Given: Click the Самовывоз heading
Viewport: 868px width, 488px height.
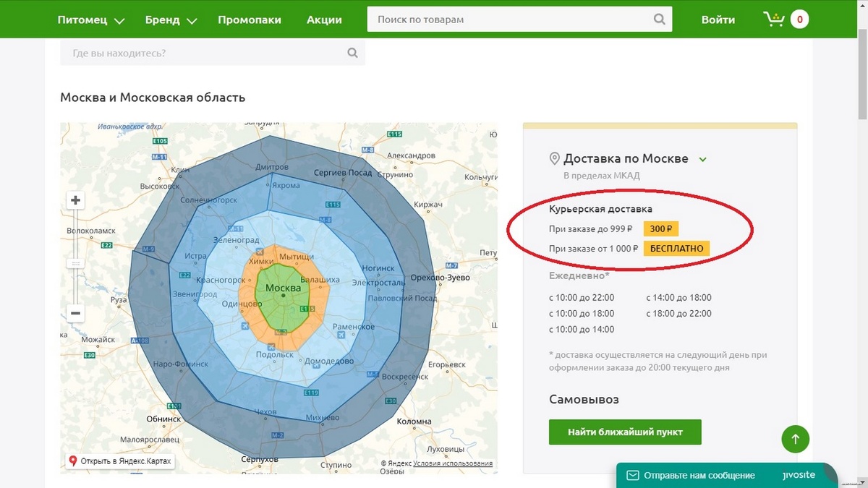Looking at the screenshot, I should pyautogui.click(x=584, y=399).
